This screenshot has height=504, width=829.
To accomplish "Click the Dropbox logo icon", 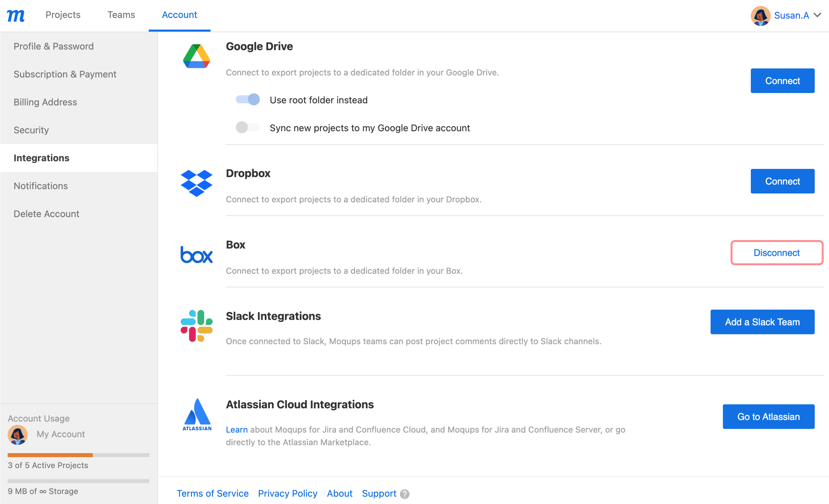I will click(197, 183).
